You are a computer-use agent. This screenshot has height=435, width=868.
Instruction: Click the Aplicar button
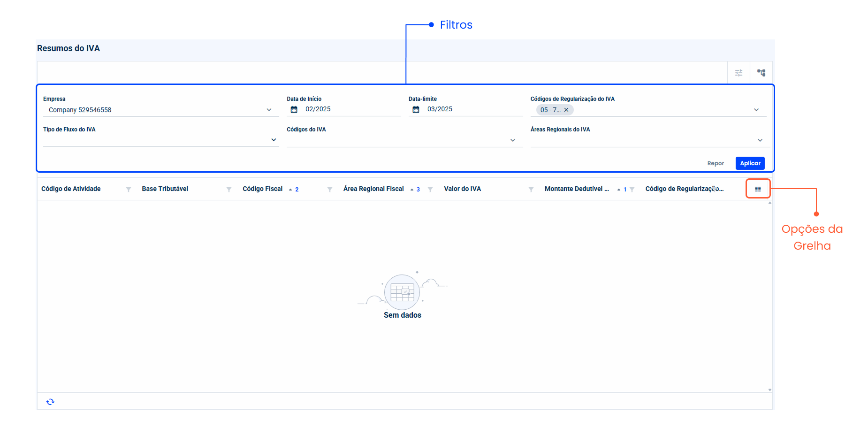(x=750, y=163)
